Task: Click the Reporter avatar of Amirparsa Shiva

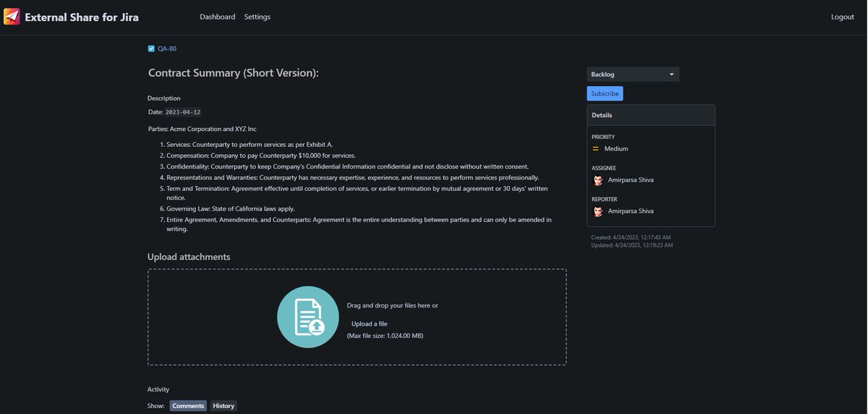Action: coord(598,211)
